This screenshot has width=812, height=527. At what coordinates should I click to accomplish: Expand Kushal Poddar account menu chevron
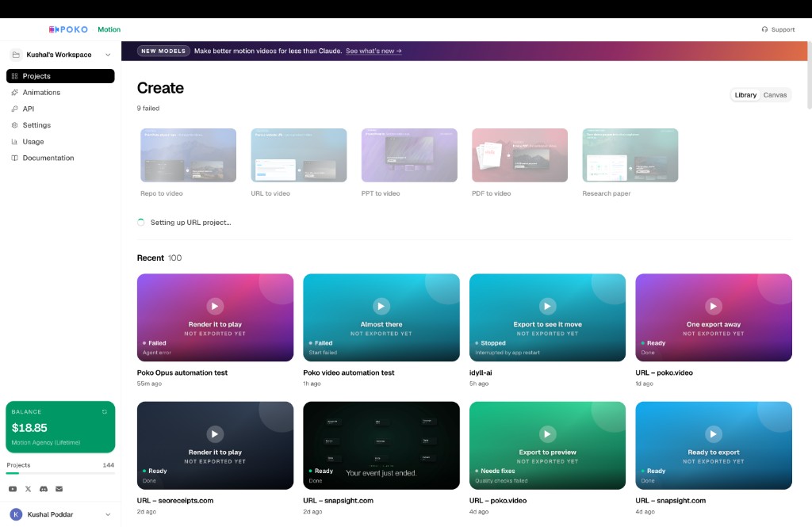point(108,514)
